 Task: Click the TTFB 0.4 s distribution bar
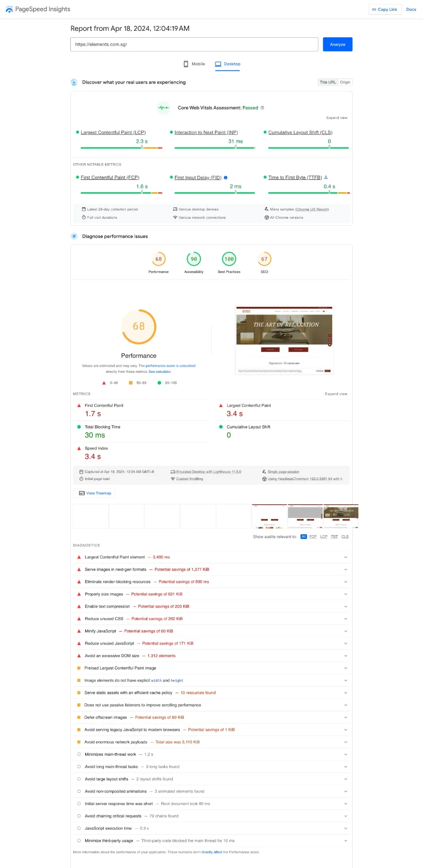(x=309, y=193)
